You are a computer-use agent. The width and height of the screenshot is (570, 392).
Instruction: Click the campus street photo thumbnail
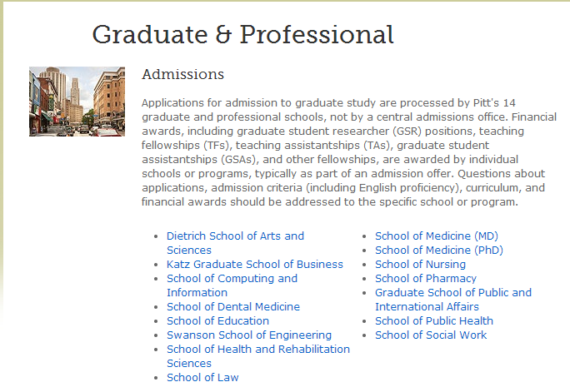pos(77,102)
